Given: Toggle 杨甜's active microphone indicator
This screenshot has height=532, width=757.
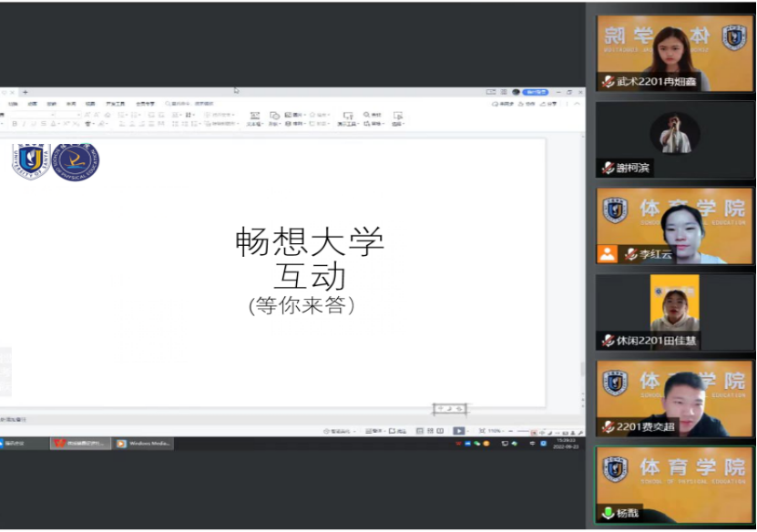Looking at the screenshot, I should [609, 512].
